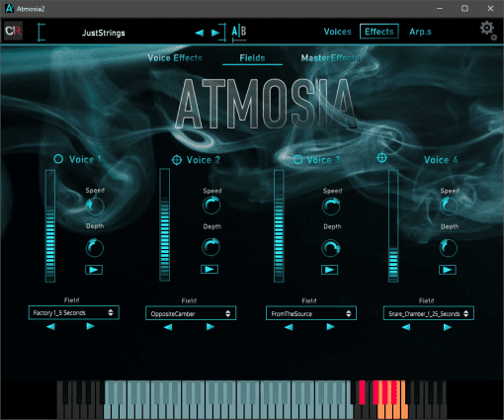Minimize the Atmosia2 window

(440, 9)
